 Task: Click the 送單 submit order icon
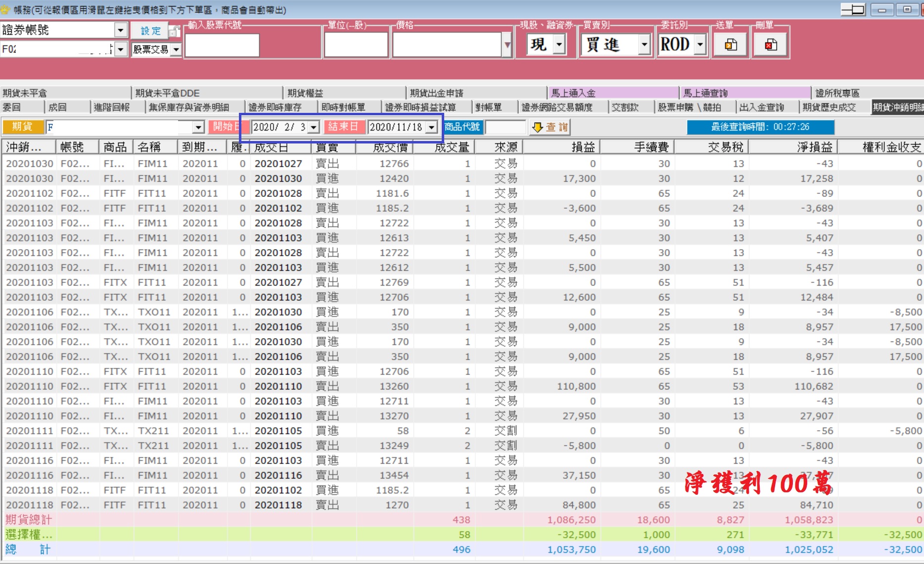click(x=730, y=45)
